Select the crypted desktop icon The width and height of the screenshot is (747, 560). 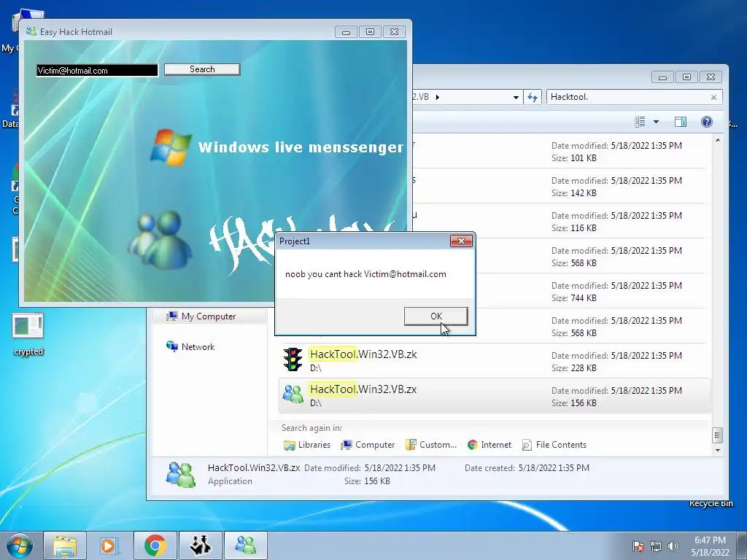(x=28, y=334)
